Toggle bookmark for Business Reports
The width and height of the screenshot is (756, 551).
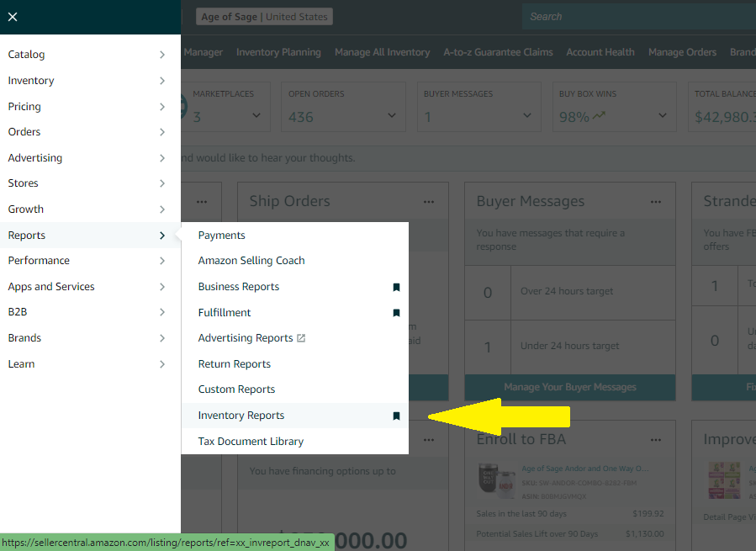point(396,287)
